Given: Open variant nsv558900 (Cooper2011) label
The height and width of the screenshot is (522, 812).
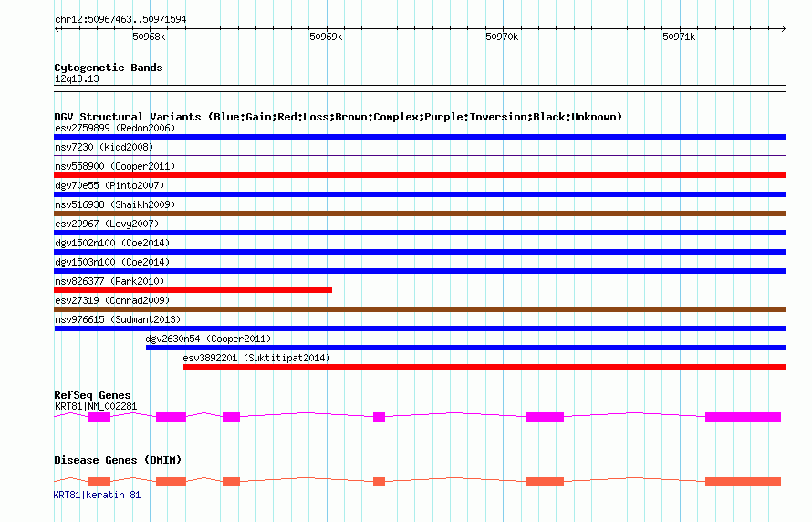Looking at the screenshot, I should pos(115,166).
